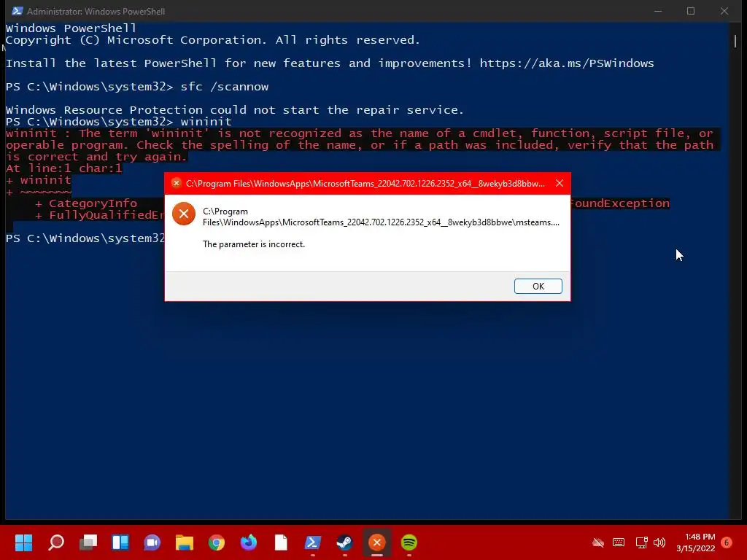Click the https://aka.ms/PSWindows URL text
Image resolution: width=747 pixels, height=560 pixels.
[566, 63]
